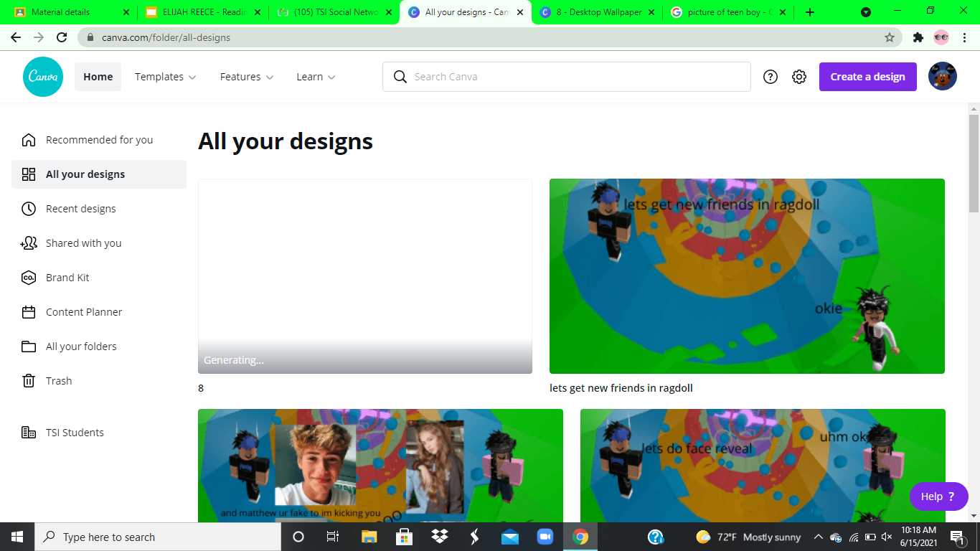
Task: Click the Search Canva input field
Action: pos(574,77)
